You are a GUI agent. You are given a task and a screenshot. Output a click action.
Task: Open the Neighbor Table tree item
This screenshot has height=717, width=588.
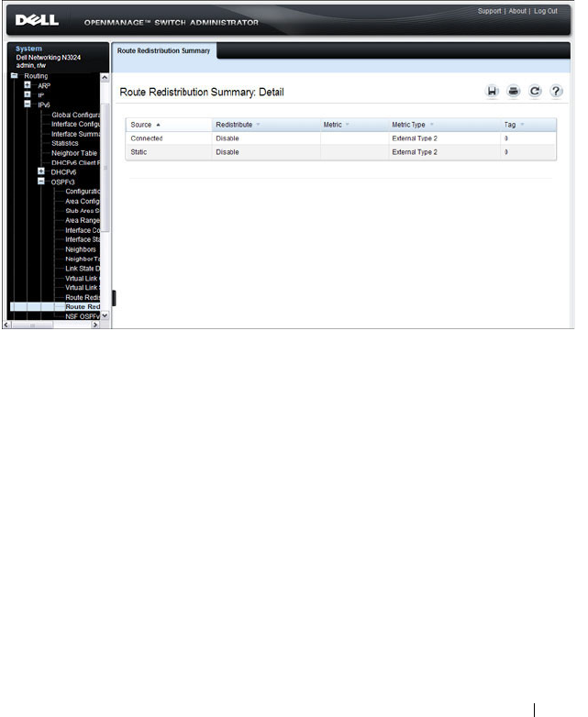(x=74, y=153)
